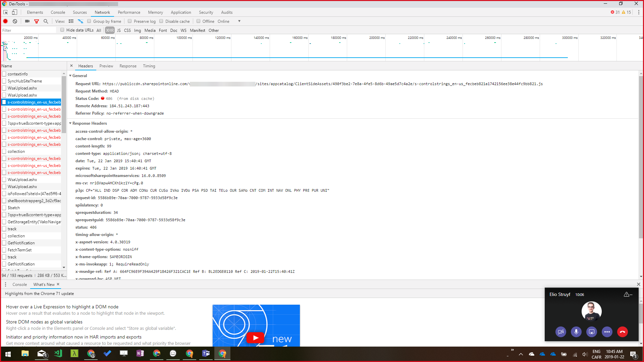Toggle the device toolbar emulation mode
Screen dimensions: 644x362
pos(14,12)
